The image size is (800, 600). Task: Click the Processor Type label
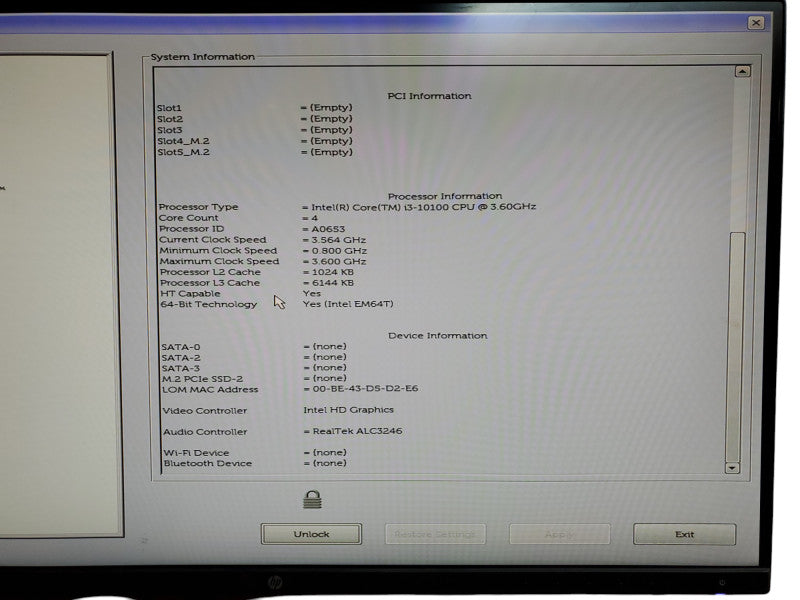point(198,207)
